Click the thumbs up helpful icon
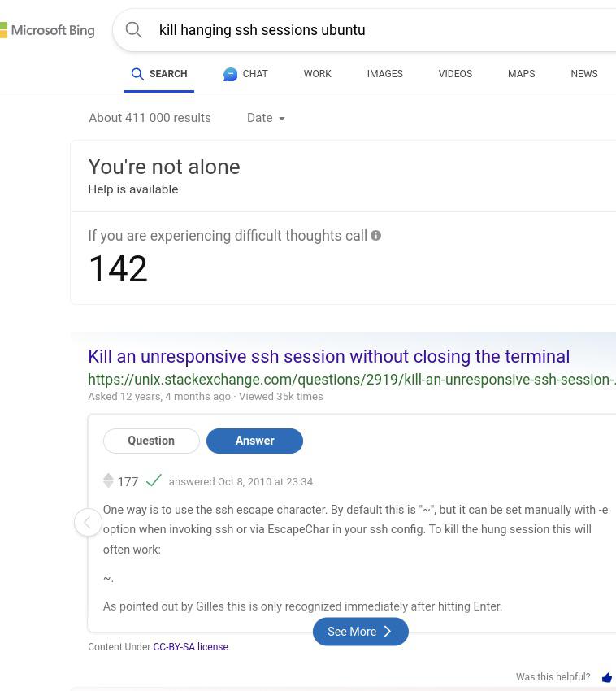The width and height of the screenshot is (616, 691). pos(606,677)
